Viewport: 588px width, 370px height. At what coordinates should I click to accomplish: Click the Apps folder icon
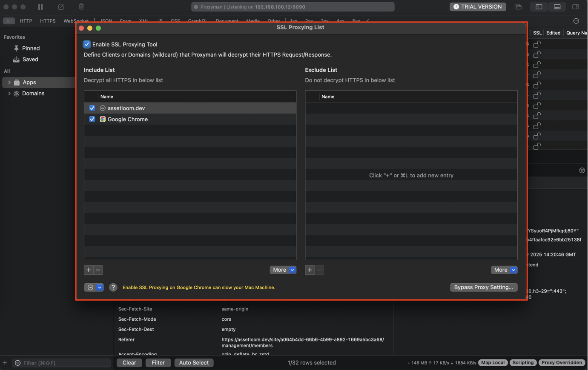point(17,83)
